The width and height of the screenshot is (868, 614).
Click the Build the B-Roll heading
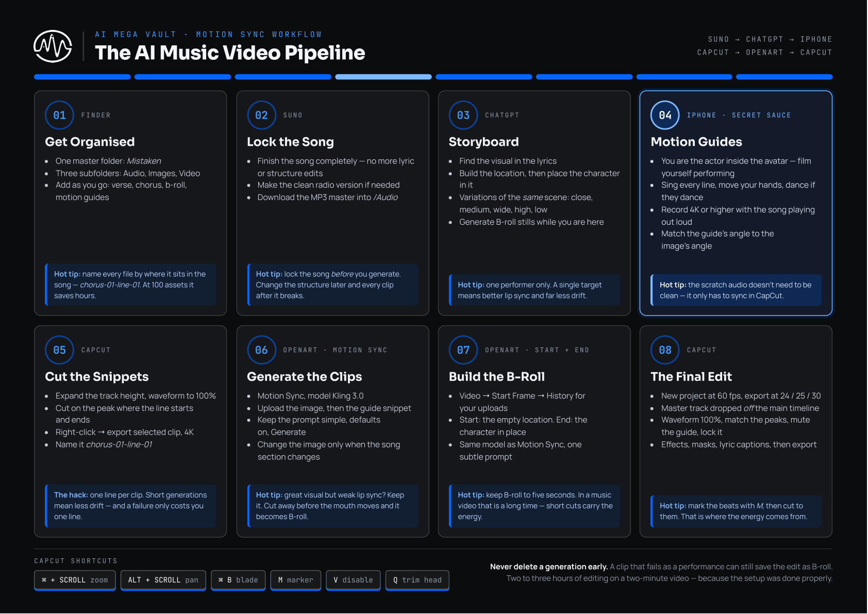(x=497, y=377)
